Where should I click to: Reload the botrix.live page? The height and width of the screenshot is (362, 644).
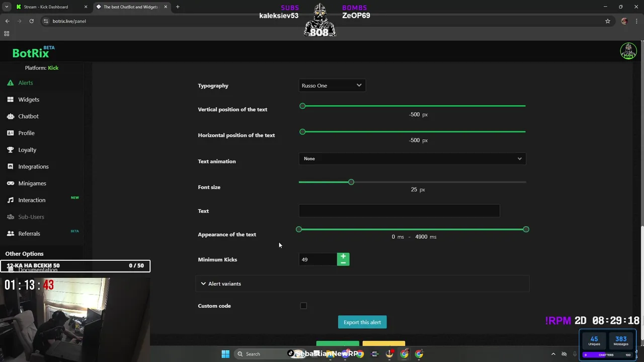[x=31, y=21]
